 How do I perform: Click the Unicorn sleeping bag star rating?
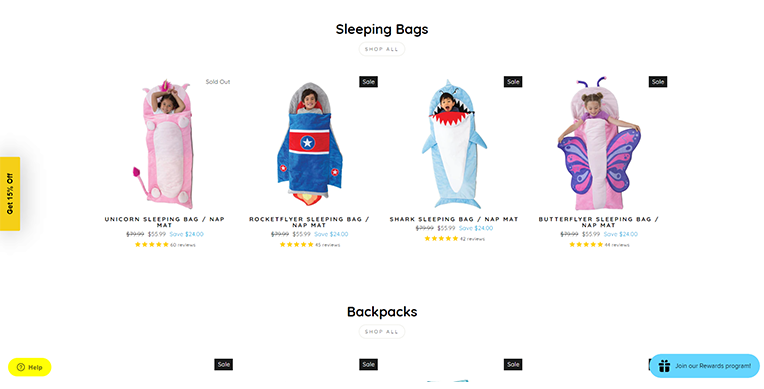[x=152, y=245]
